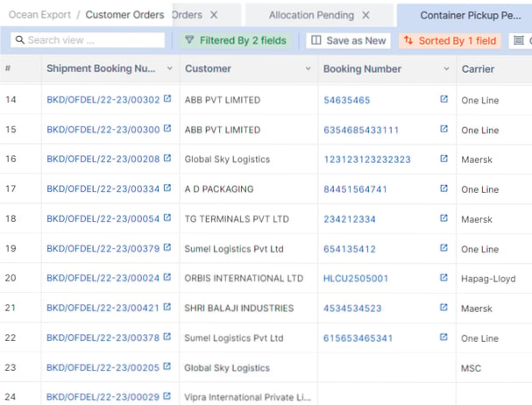This screenshot has height=405, width=532.
Task: Close the Allocation Pending tab
Action: (x=365, y=15)
